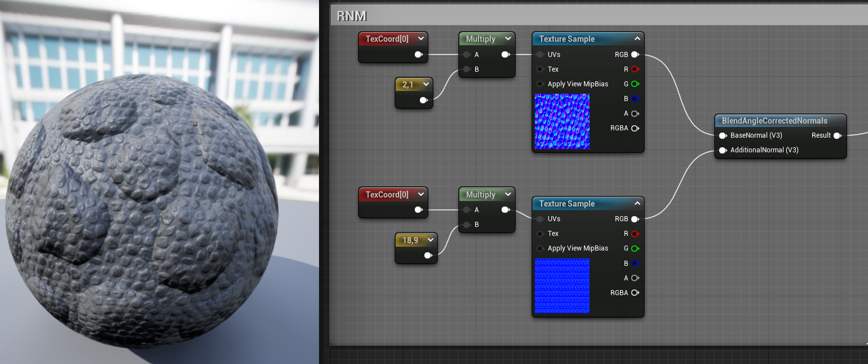The width and height of the screenshot is (868, 364).
Task: Click the sphere in the material preview viewport
Action: 141,210
